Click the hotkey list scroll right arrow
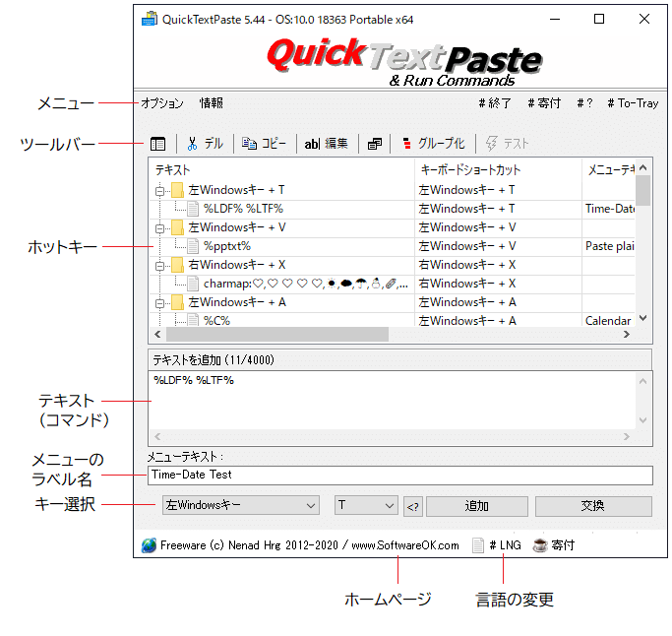This screenshot has width=672, height=636. (x=627, y=334)
